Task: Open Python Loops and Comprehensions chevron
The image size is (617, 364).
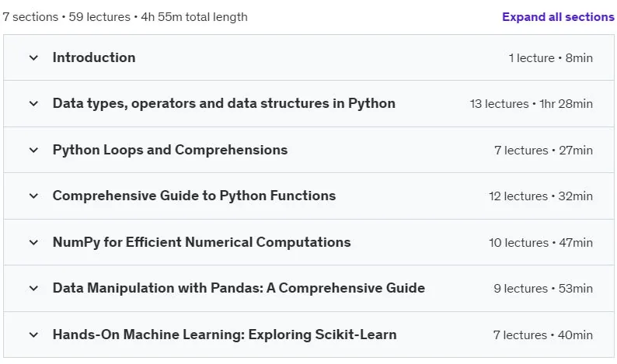Action: point(34,150)
